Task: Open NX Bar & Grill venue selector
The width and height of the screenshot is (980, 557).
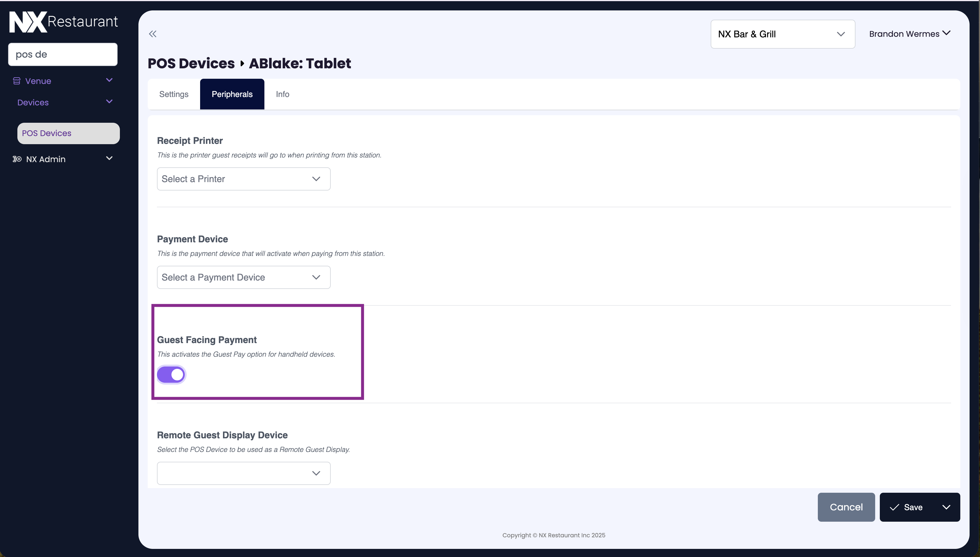Action: coord(782,34)
